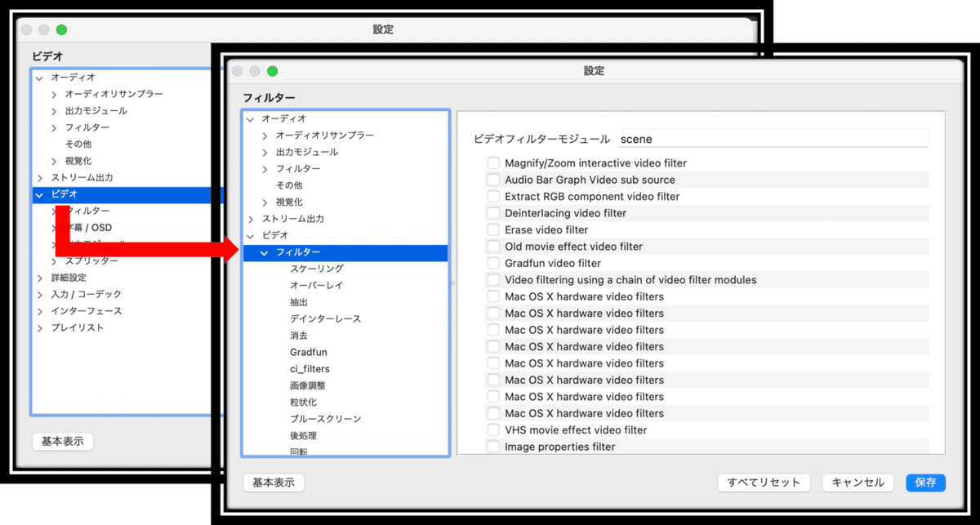Viewport: 980px width, 525px height.
Task: Expand 視覚化 in front window tree
Action: coord(265,202)
